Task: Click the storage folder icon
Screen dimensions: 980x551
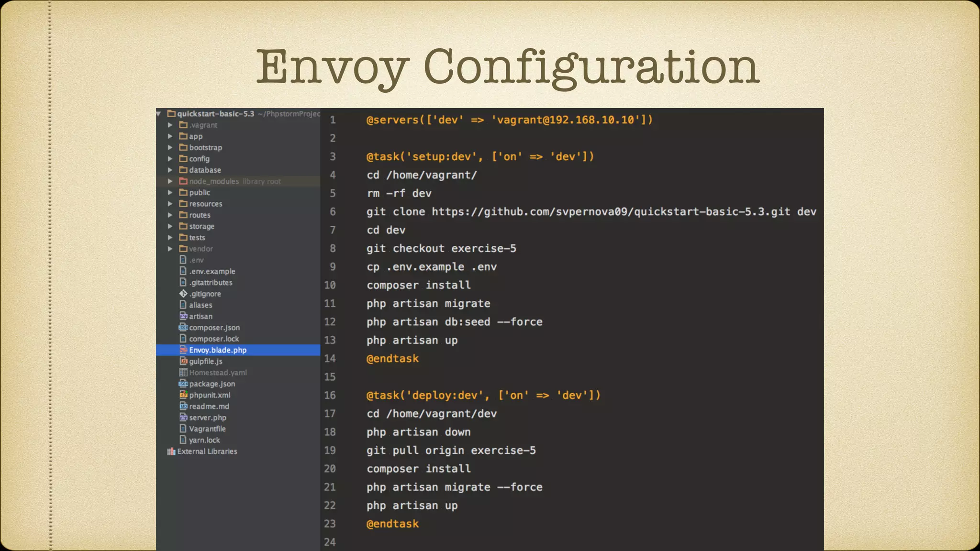Action: (x=183, y=226)
